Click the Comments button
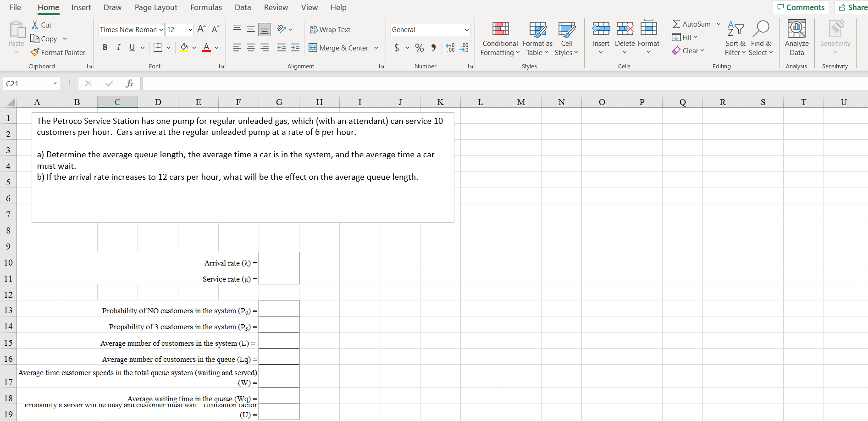 (x=801, y=7)
